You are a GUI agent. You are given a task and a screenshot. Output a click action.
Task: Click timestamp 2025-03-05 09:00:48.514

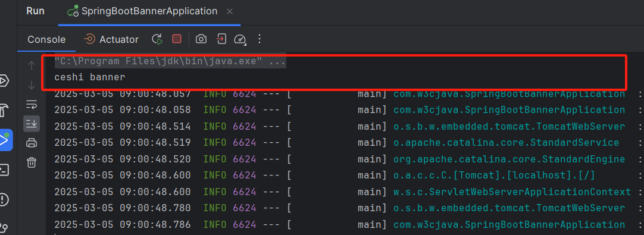pyautogui.click(x=123, y=126)
